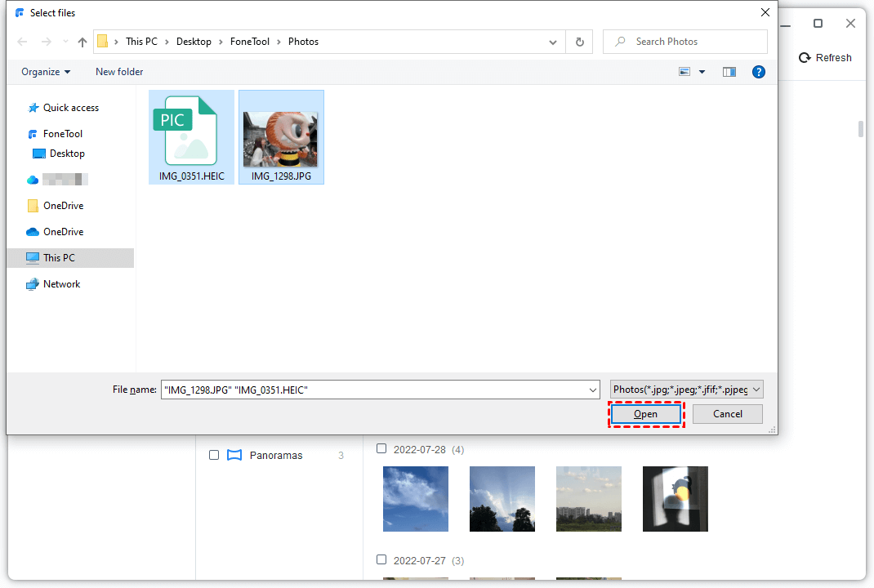
Task: Click the Panoramas album icon
Action: pyautogui.click(x=235, y=455)
